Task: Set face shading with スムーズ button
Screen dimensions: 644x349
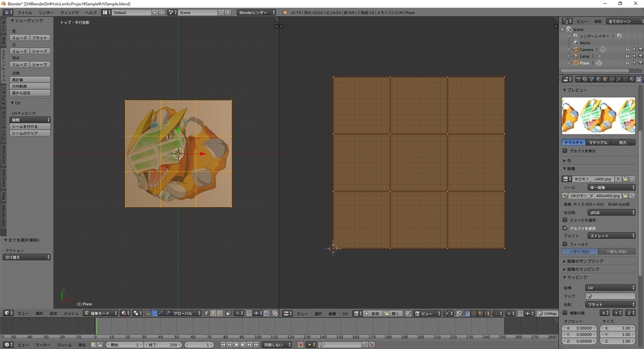Action: pyautogui.click(x=19, y=38)
